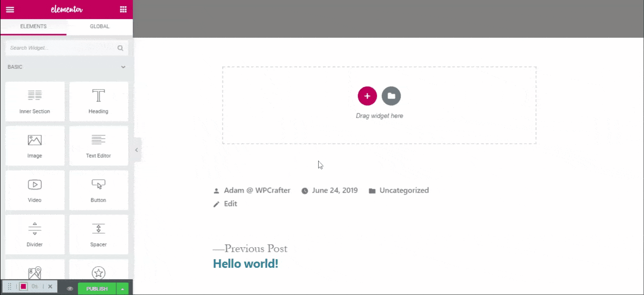
Task: Open the widgets grid icon
Action: point(123,10)
